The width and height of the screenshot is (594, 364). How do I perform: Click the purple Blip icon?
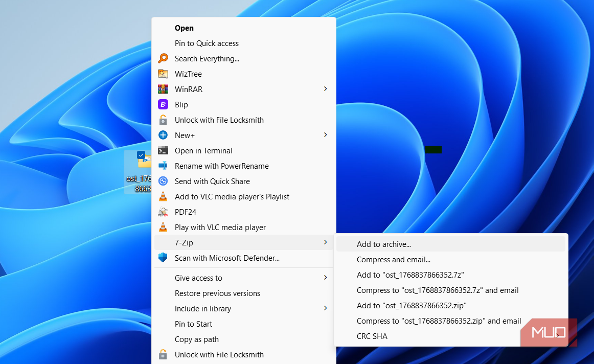point(163,104)
